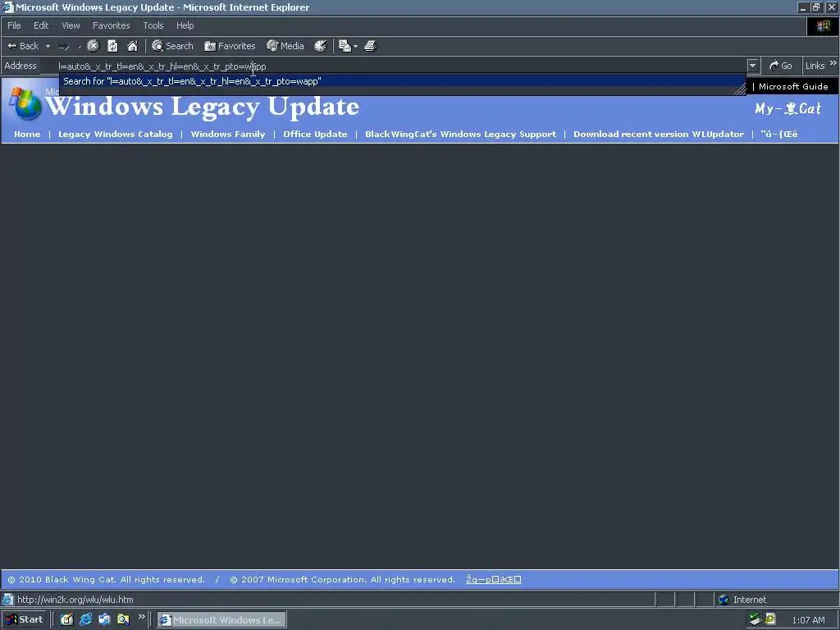Open the Back history dropdown arrow
840x630 pixels.
(x=48, y=46)
